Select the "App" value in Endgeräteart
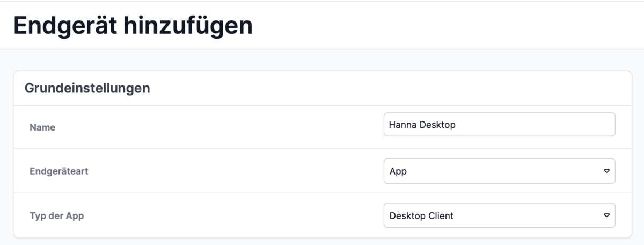This screenshot has width=644, height=245. point(398,172)
